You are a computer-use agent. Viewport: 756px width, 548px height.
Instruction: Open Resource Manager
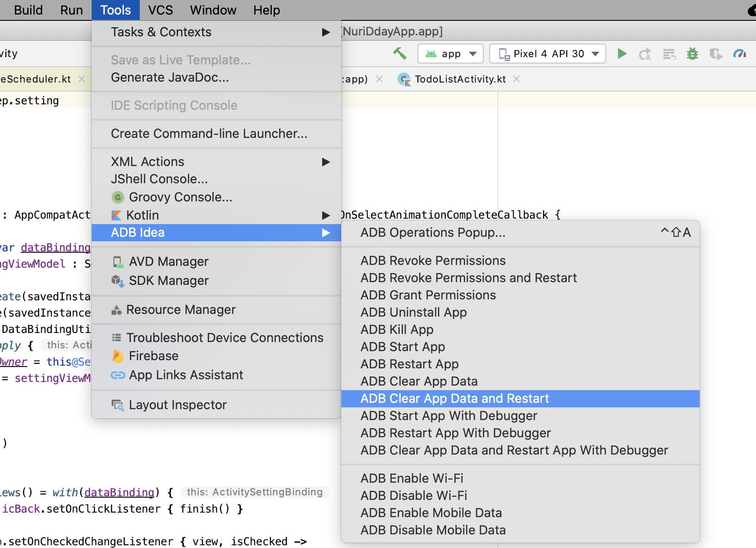[216, 310]
